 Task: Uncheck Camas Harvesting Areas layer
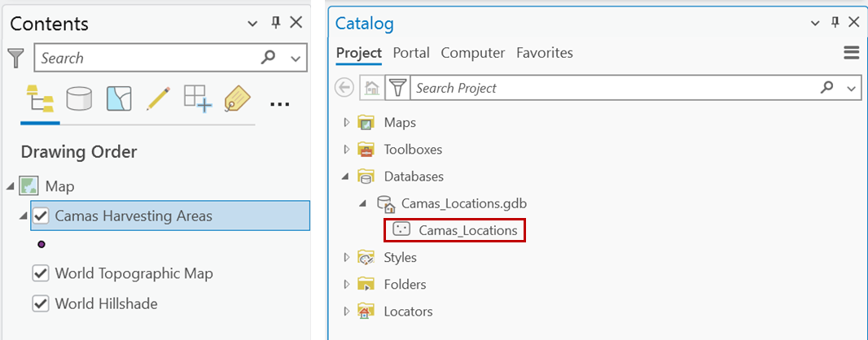(x=41, y=216)
